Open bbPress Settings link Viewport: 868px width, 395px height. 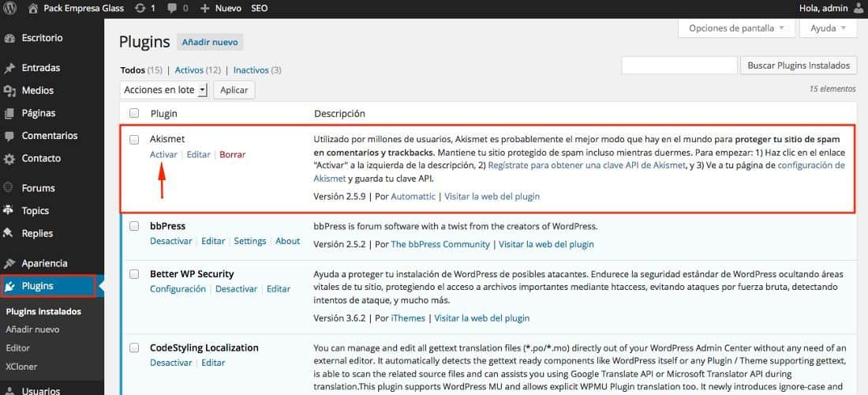pos(250,241)
